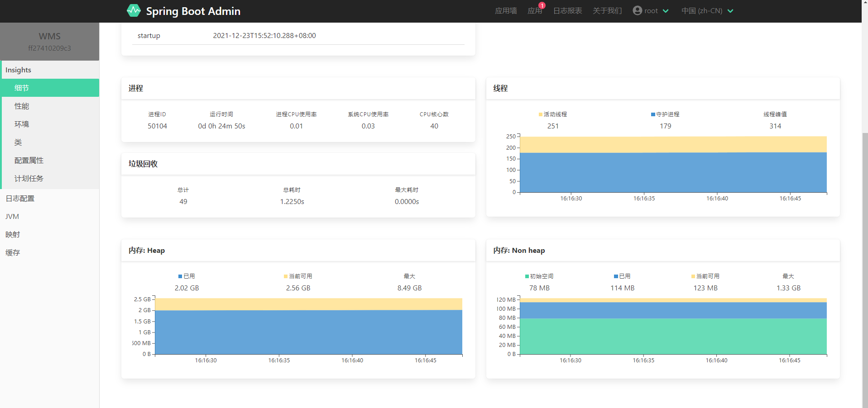Open the 日志报表 menu item

tap(567, 11)
